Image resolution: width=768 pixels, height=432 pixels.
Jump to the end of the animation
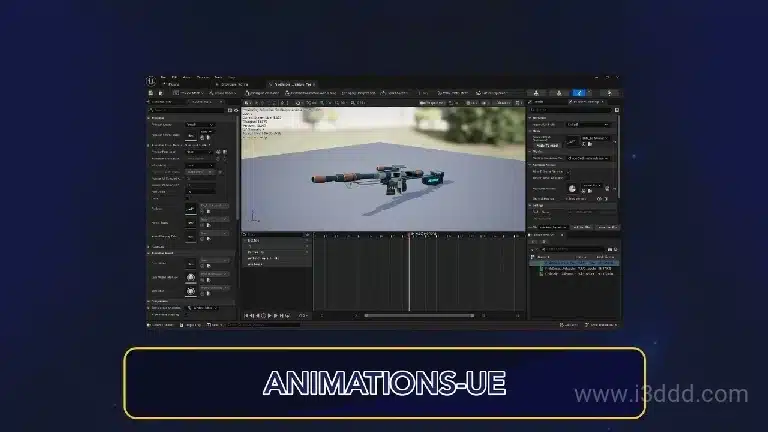[281, 316]
